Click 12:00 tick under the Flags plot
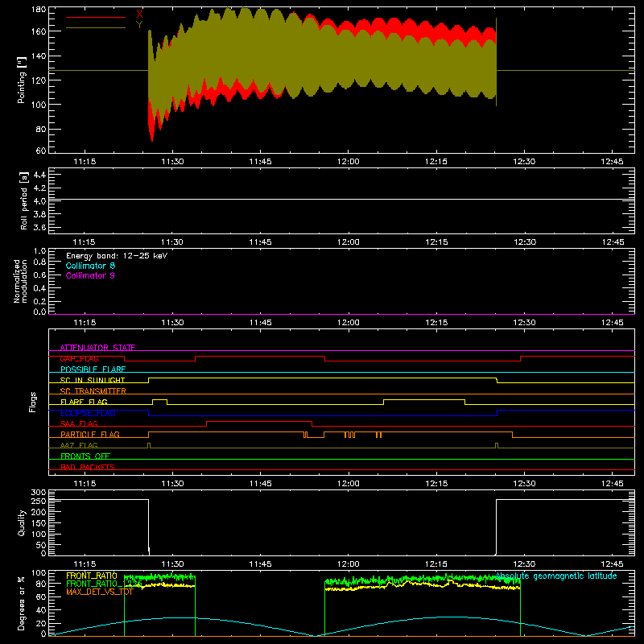The image size is (644, 644). pyautogui.click(x=349, y=484)
